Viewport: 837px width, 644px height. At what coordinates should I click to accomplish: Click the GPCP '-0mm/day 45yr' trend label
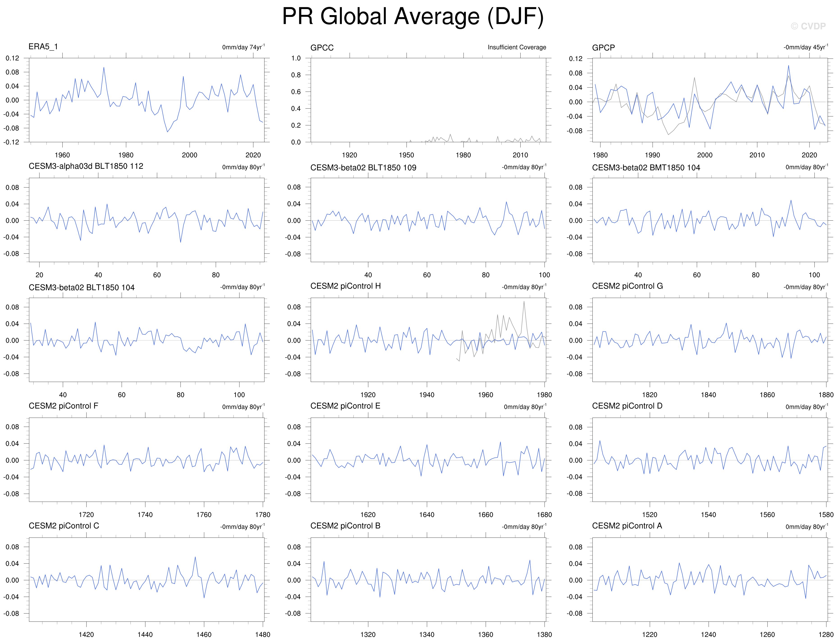tap(805, 48)
